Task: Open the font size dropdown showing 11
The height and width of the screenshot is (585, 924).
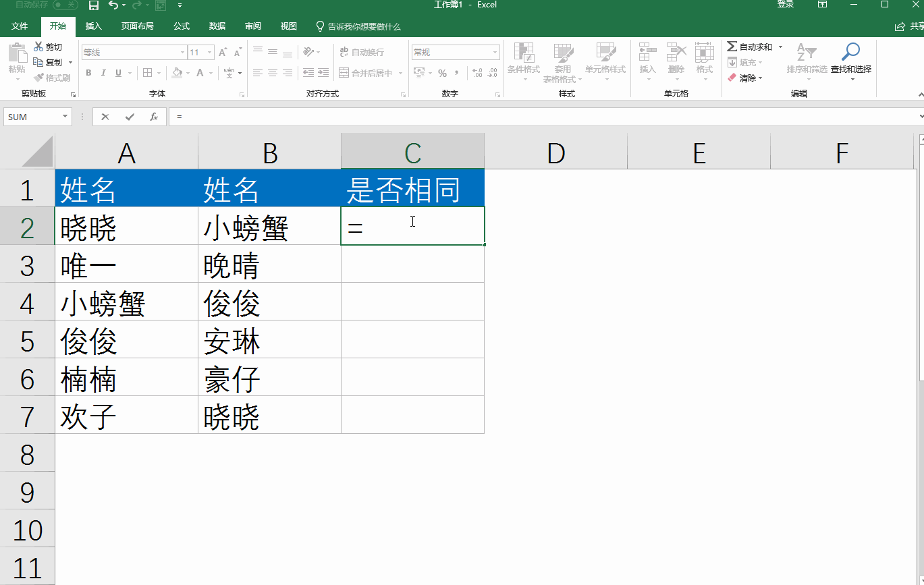Action: [210, 52]
